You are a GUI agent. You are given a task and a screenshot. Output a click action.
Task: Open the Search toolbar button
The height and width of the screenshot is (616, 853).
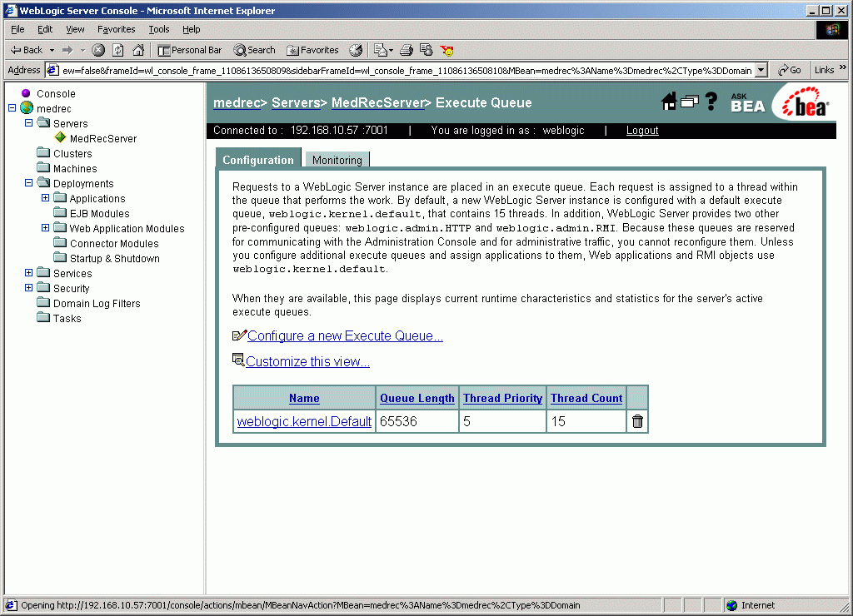[255, 50]
